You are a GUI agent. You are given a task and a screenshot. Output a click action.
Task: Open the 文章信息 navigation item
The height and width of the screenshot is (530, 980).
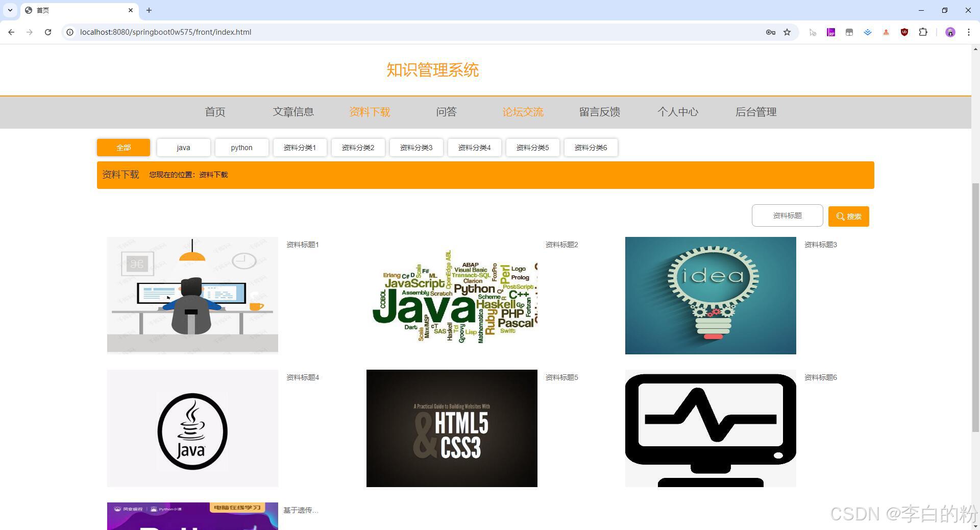[293, 112]
